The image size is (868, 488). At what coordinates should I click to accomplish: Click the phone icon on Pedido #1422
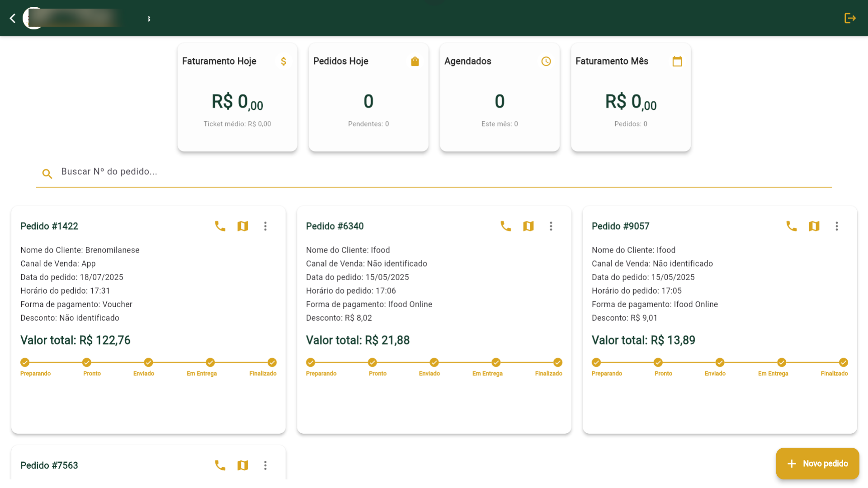point(220,226)
